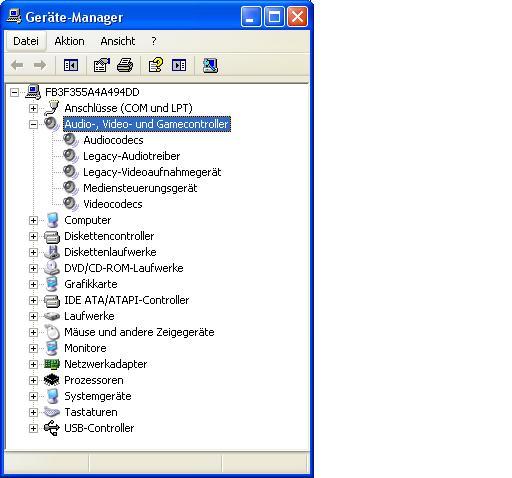Open the Datei menu
The image size is (512, 478).
coord(26,41)
